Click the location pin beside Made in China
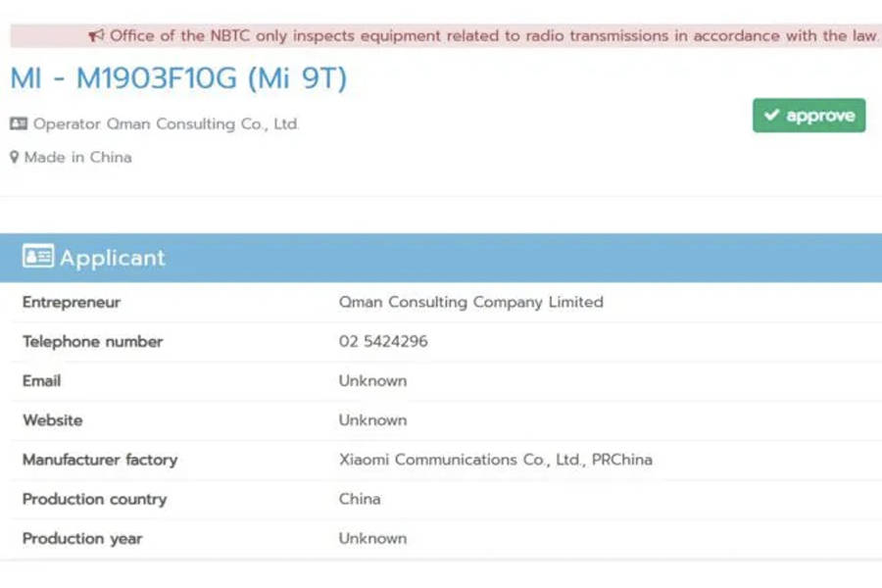 [13, 157]
